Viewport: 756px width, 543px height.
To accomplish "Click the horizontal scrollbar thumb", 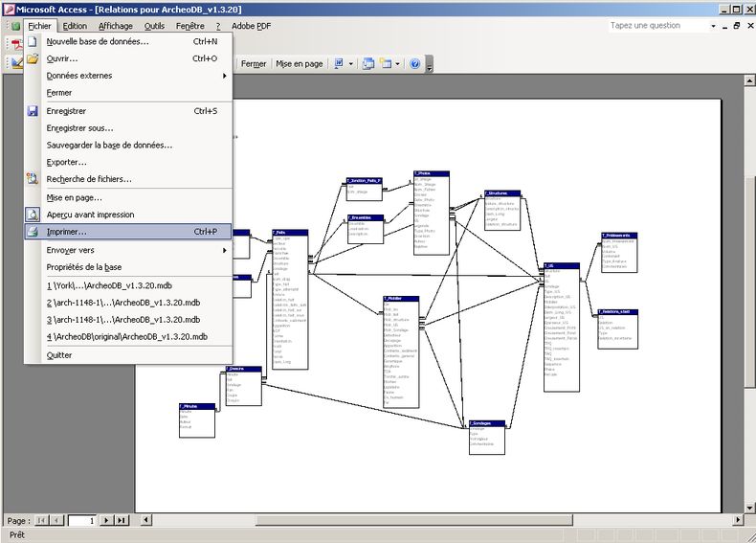I will pos(413,520).
